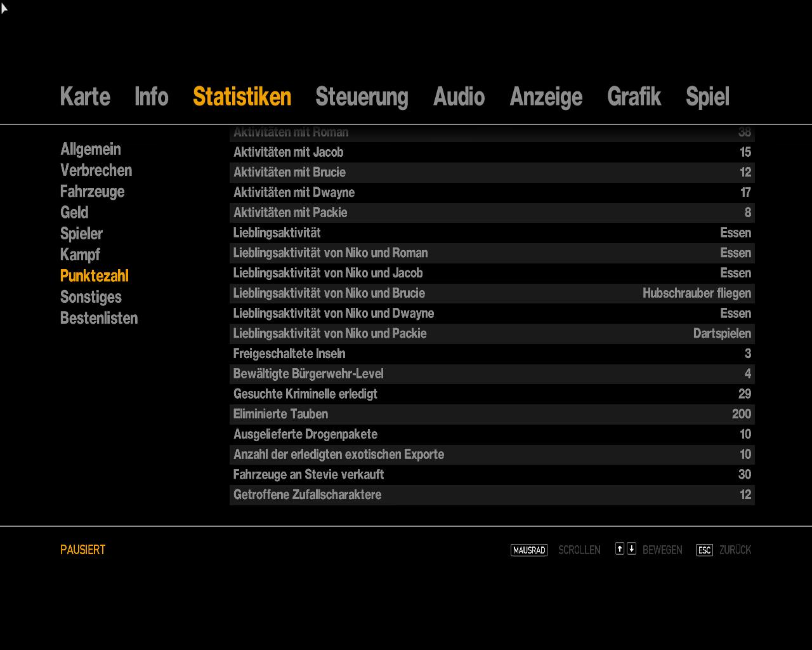Click the Lieblingsaktivität row label
This screenshot has width=812, height=650.
tap(277, 233)
